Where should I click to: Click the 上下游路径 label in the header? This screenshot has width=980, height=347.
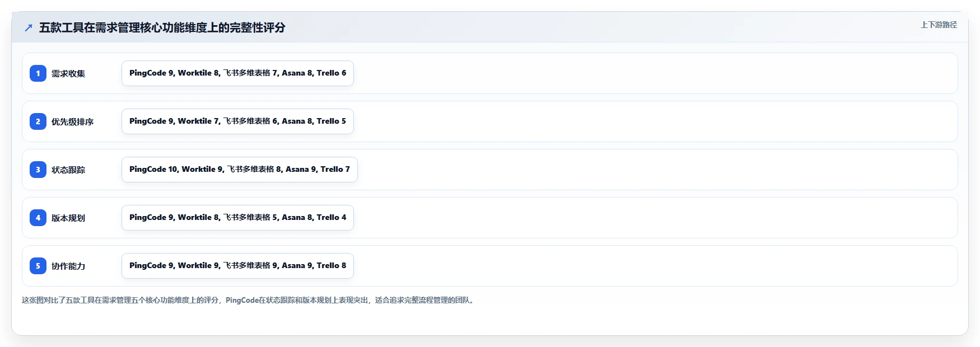coord(939,25)
